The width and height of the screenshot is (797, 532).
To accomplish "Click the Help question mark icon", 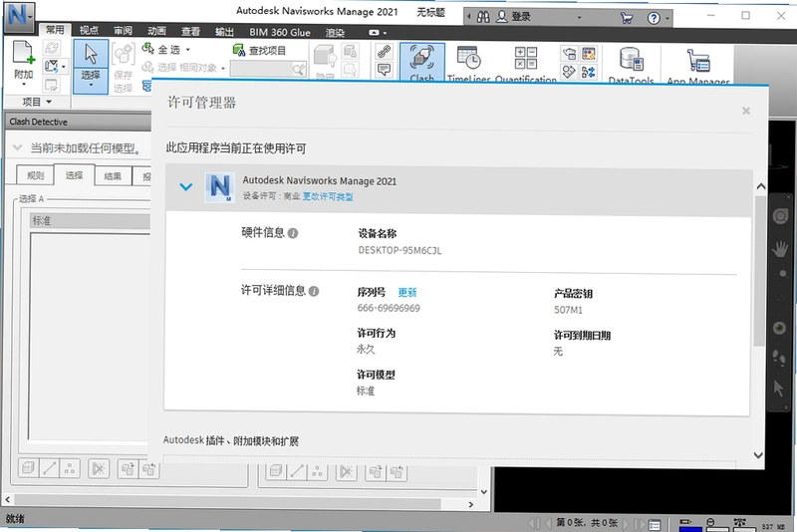I will point(654,18).
